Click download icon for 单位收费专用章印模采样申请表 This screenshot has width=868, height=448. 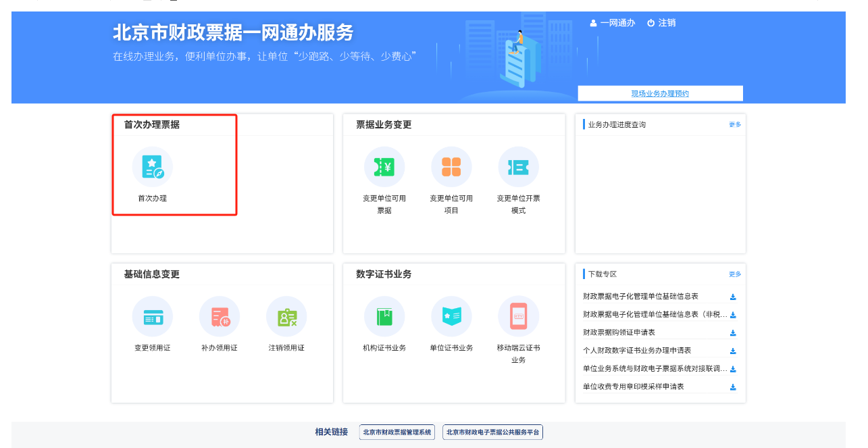click(x=733, y=387)
